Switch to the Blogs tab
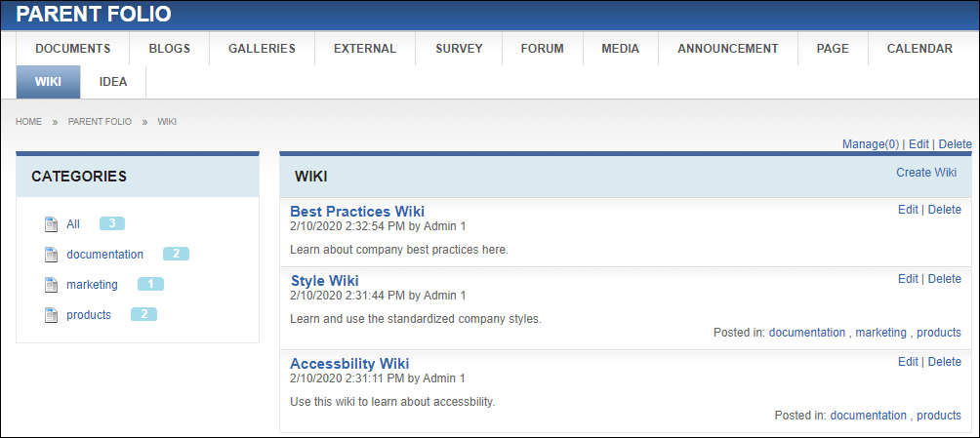Image resolution: width=980 pixels, height=438 pixels. [x=170, y=49]
